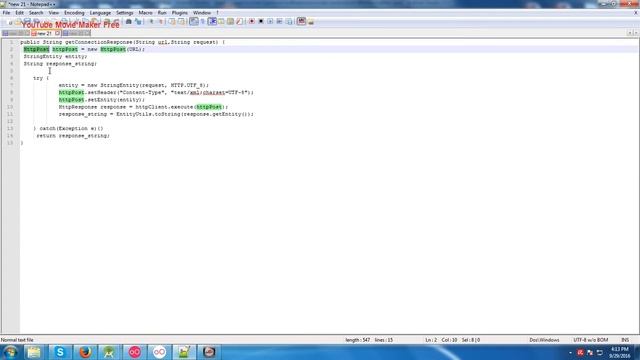Show hidden system tray icons arrow
Viewport: 640px width, 360px height.
pyautogui.click(x=570, y=352)
